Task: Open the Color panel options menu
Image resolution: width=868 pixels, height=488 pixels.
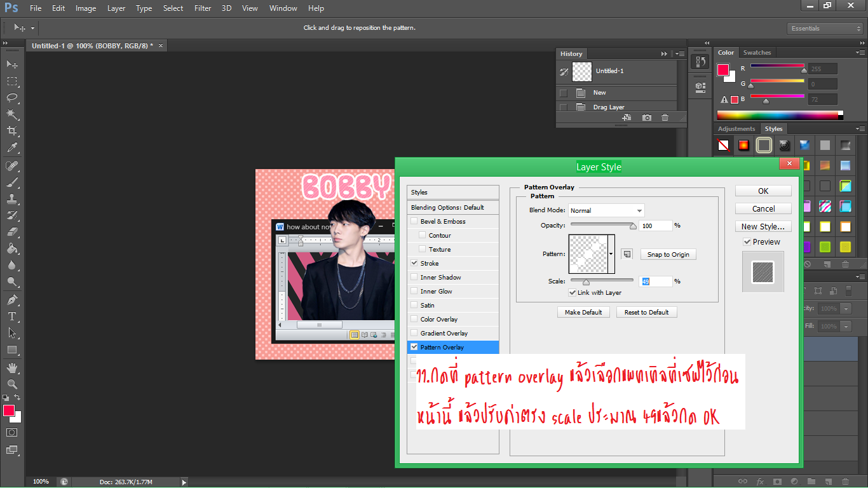Action: [x=859, y=53]
